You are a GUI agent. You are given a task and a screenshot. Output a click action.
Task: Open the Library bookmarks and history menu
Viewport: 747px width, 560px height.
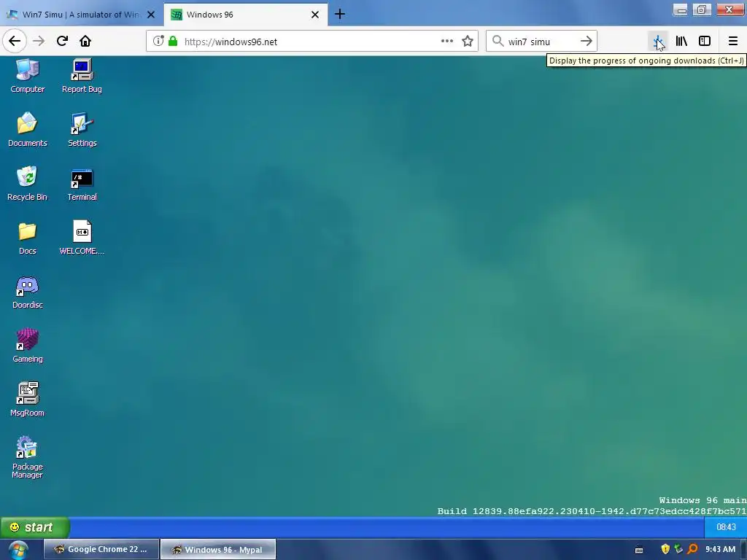[681, 41]
